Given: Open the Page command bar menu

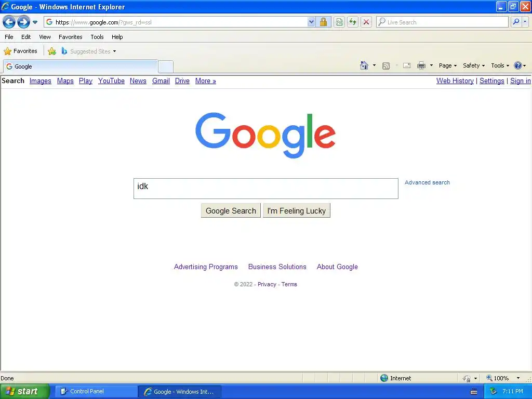Looking at the screenshot, I should coord(447,65).
